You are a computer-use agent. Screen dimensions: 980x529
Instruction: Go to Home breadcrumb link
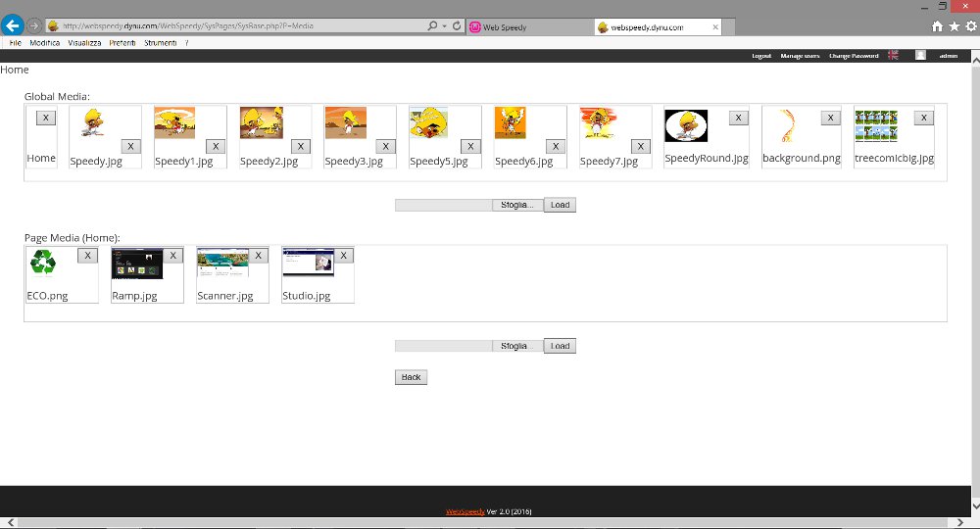(x=15, y=70)
